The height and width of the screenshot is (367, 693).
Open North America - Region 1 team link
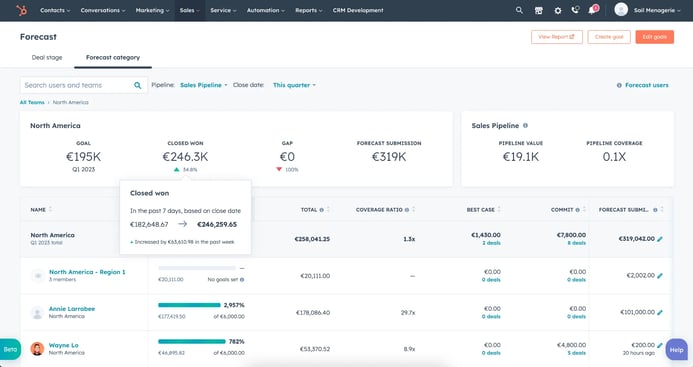(87, 272)
